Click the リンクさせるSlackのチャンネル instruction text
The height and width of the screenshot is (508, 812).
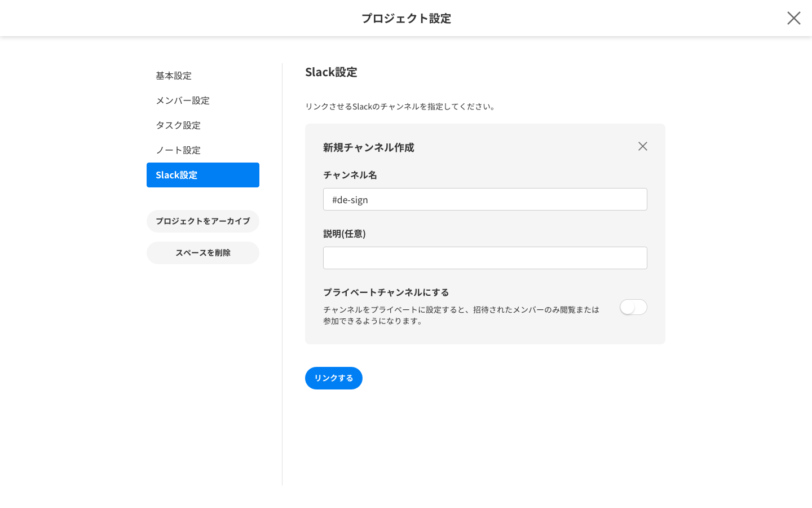coord(401,107)
